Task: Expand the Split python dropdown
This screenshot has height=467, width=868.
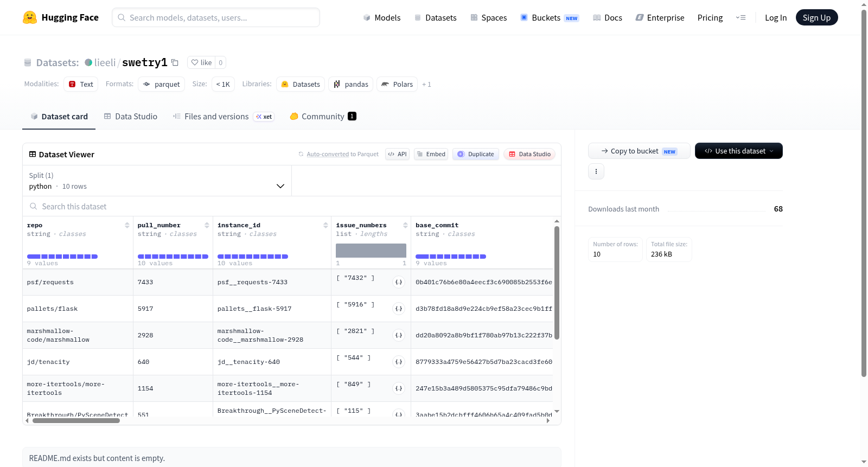Action: (157, 181)
